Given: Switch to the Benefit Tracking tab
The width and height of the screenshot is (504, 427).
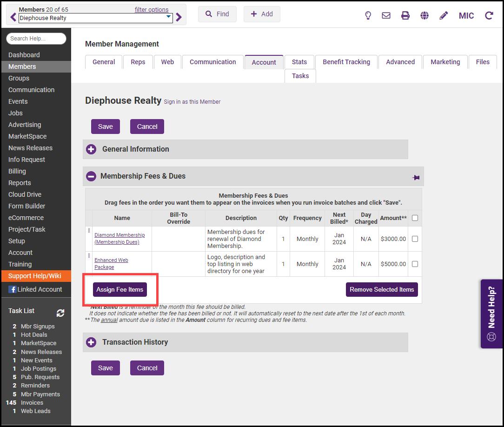Looking at the screenshot, I should tap(346, 62).
